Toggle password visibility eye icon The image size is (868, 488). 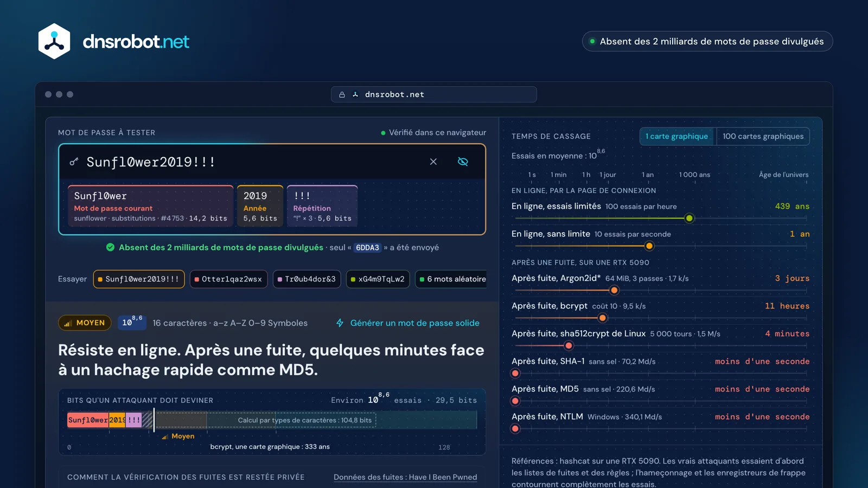point(463,162)
